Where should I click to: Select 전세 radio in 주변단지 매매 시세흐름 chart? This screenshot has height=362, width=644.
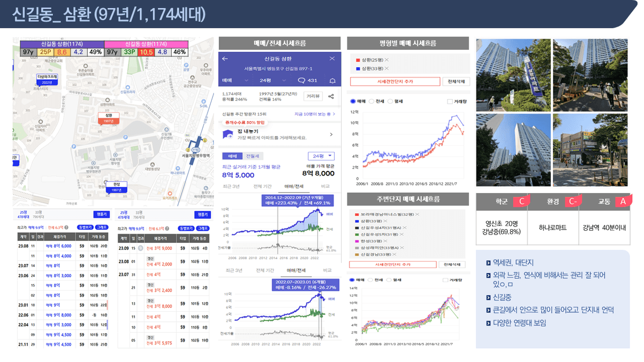pos(371,279)
